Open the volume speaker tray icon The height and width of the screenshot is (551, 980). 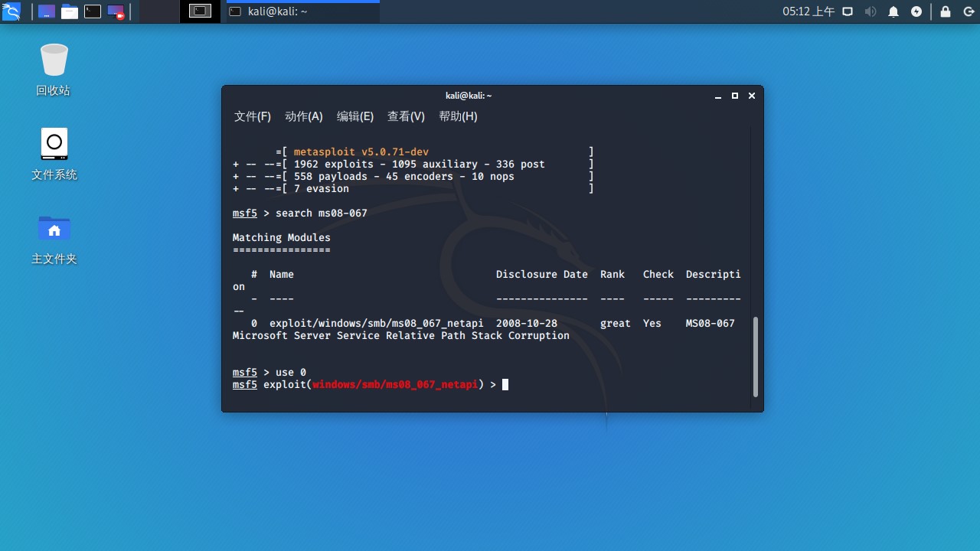coord(871,11)
